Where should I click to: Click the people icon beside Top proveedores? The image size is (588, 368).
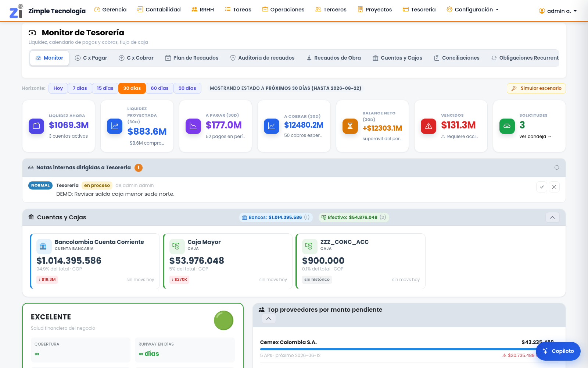click(262, 310)
